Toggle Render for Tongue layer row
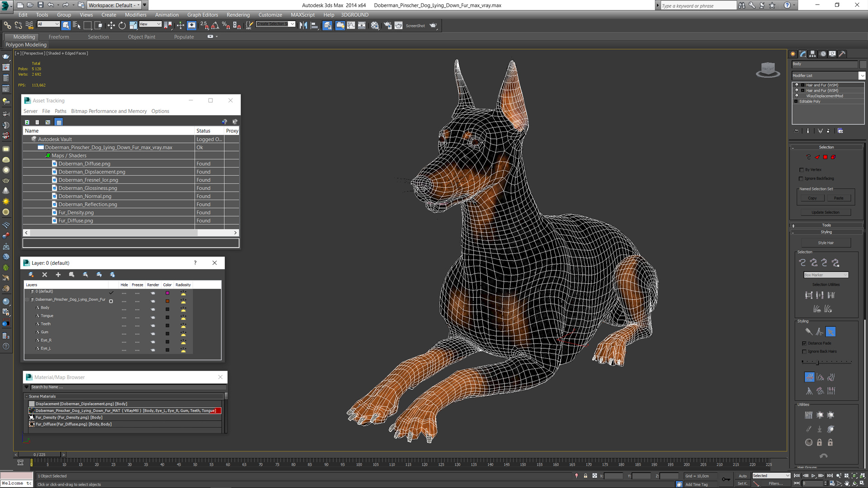The image size is (868, 488). (153, 318)
